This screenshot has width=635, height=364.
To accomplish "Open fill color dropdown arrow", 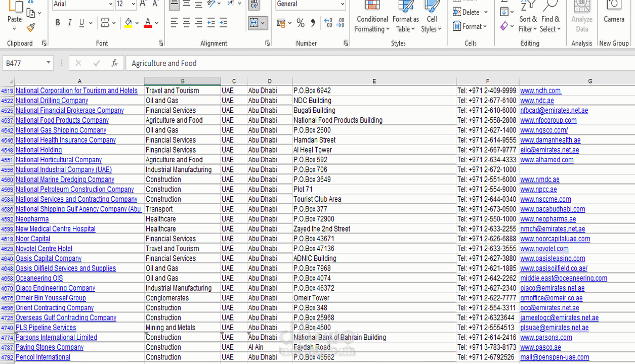I will click(x=137, y=23).
